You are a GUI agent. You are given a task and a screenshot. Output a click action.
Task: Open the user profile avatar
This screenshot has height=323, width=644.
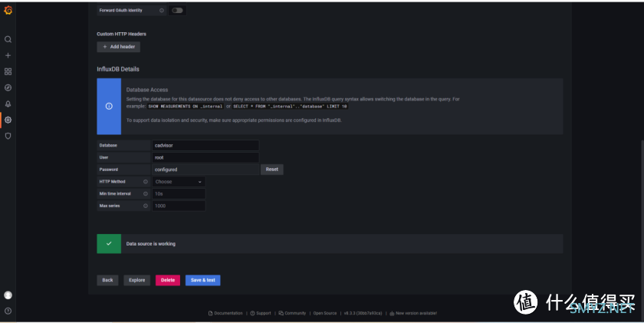(x=8, y=295)
